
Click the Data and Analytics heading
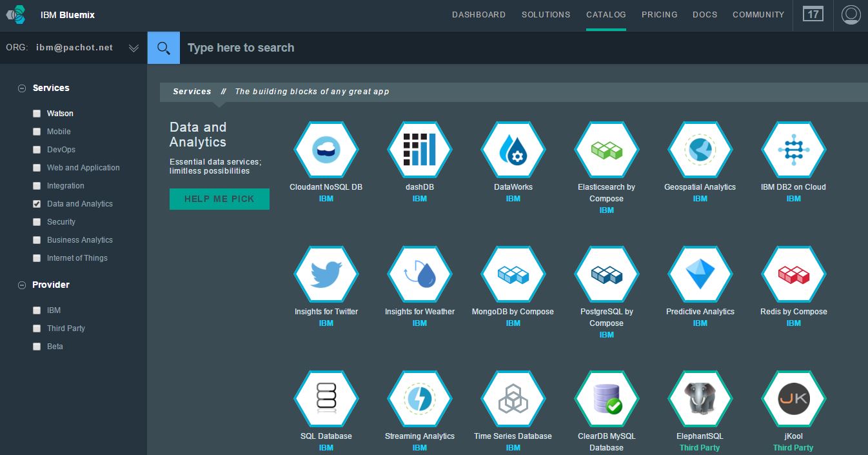[x=198, y=134]
